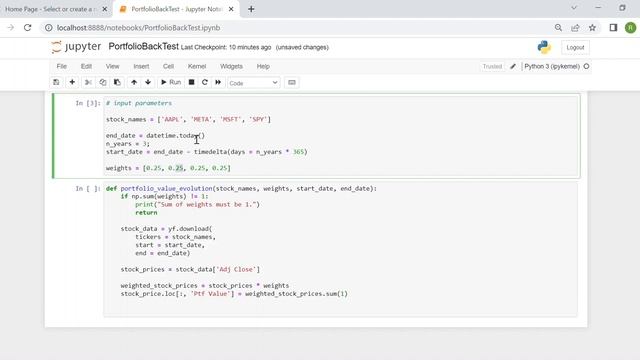Open the tab search chevron
The height and width of the screenshot is (360, 640).
click(573, 8)
